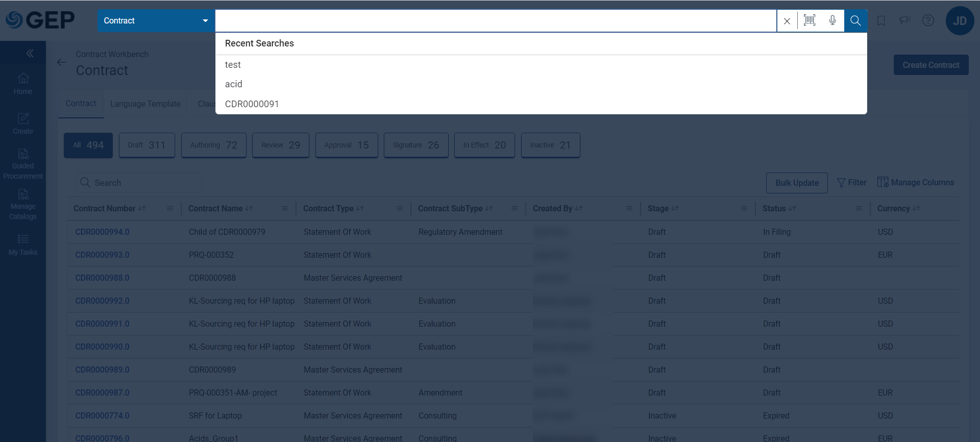Open contract link CDR0000994.0
The image size is (980, 442).
click(102, 232)
